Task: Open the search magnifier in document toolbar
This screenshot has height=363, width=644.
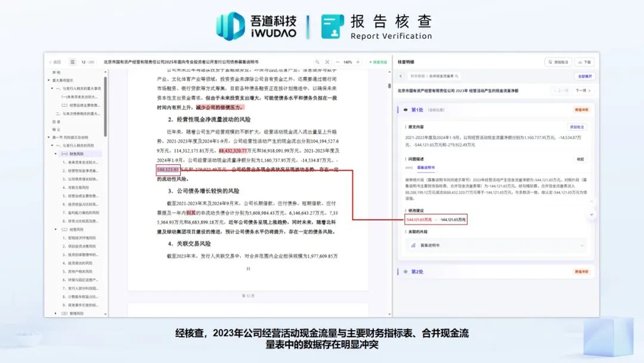Action: 317,62
